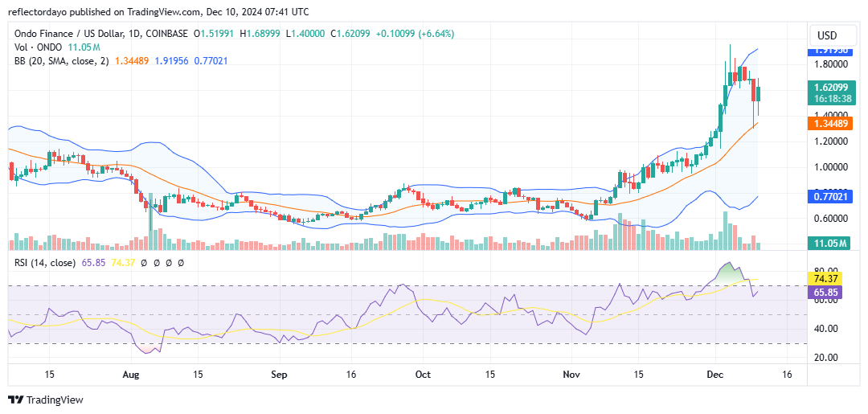Click the 16:18:38 countdown under the price tag
The image size is (868, 414).
832,97
